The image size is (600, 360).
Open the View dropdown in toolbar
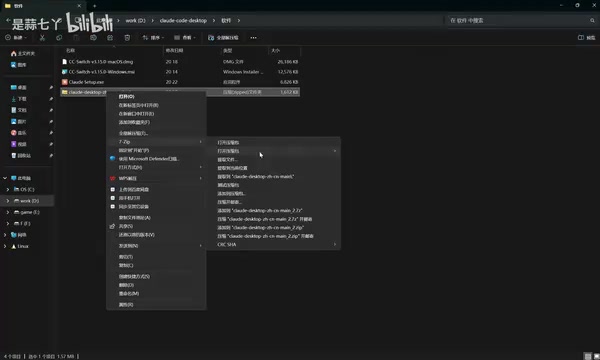[x=185, y=37]
